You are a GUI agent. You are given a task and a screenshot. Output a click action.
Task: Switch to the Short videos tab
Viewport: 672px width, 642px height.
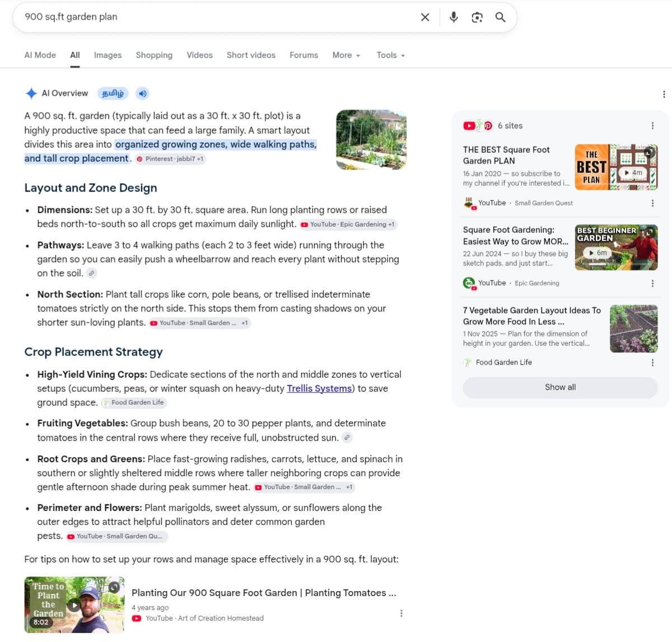(251, 55)
